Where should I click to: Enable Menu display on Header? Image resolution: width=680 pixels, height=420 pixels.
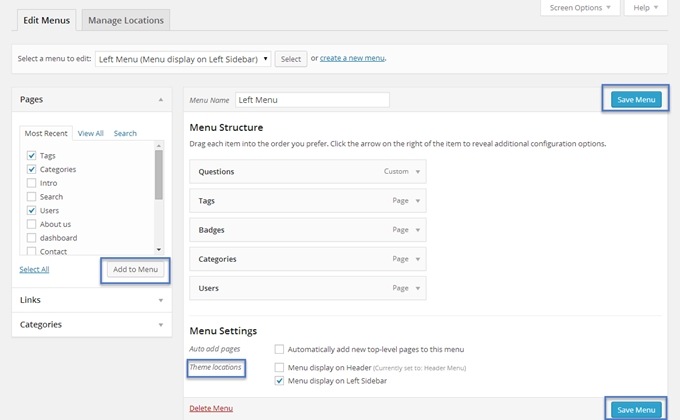click(279, 367)
